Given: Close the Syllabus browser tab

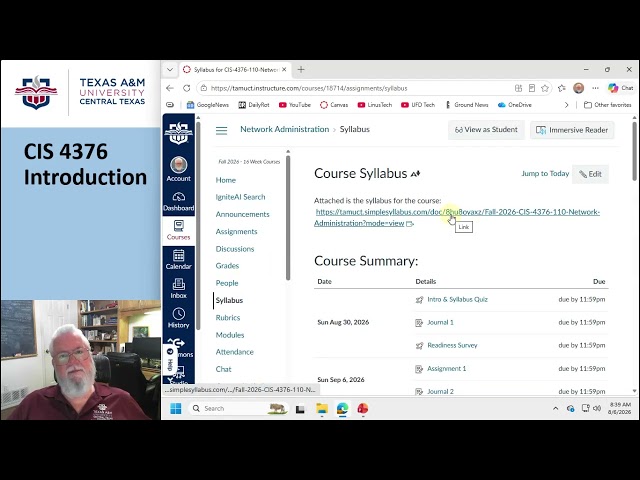Looking at the screenshot, I should tap(284, 70).
